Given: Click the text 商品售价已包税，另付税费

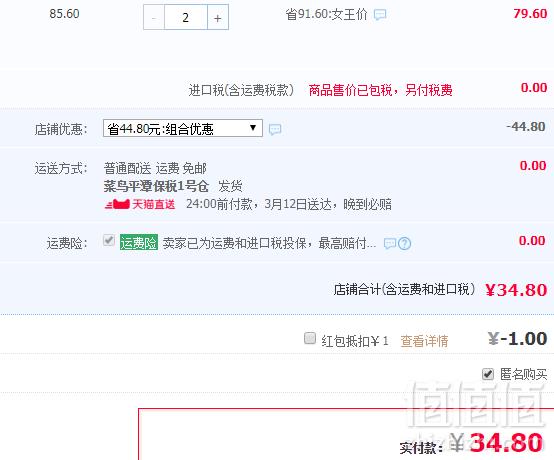Looking at the screenshot, I should point(381,90).
